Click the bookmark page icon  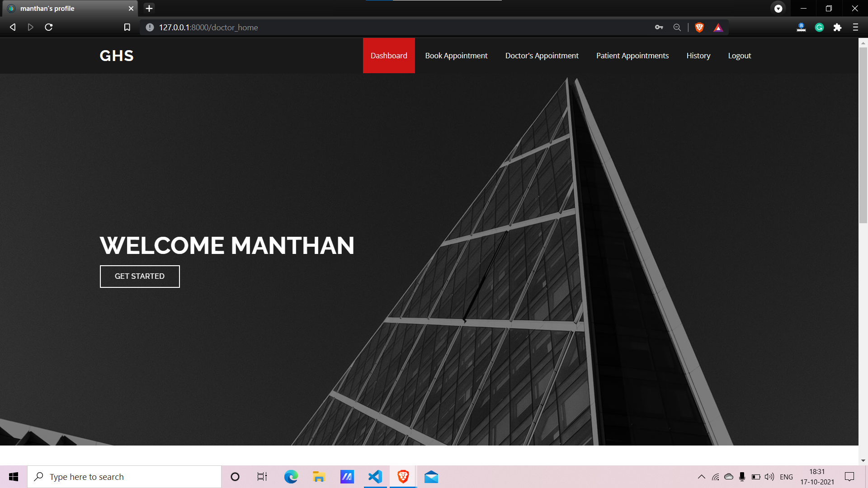127,27
